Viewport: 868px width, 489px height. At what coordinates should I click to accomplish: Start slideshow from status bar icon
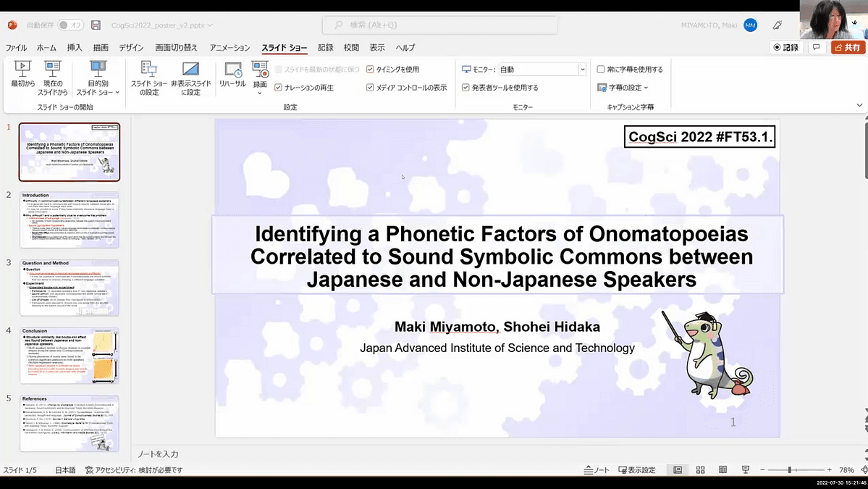(x=746, y=470)
